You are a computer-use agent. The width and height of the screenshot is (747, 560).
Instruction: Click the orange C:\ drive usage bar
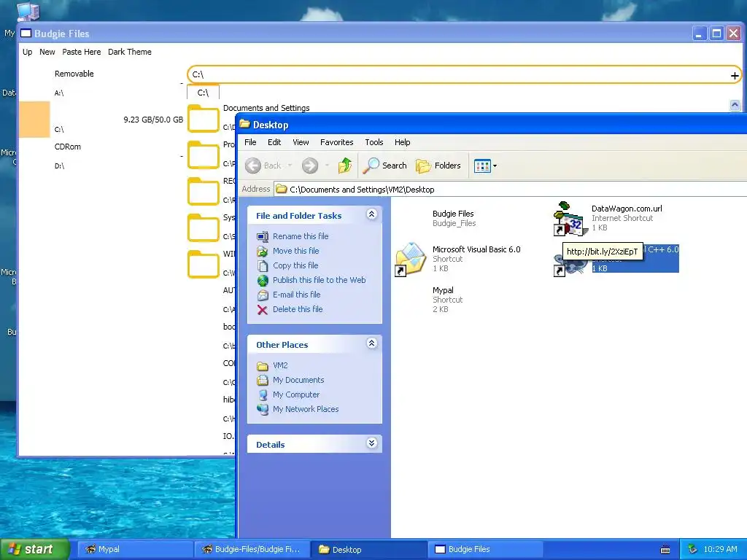34,120
